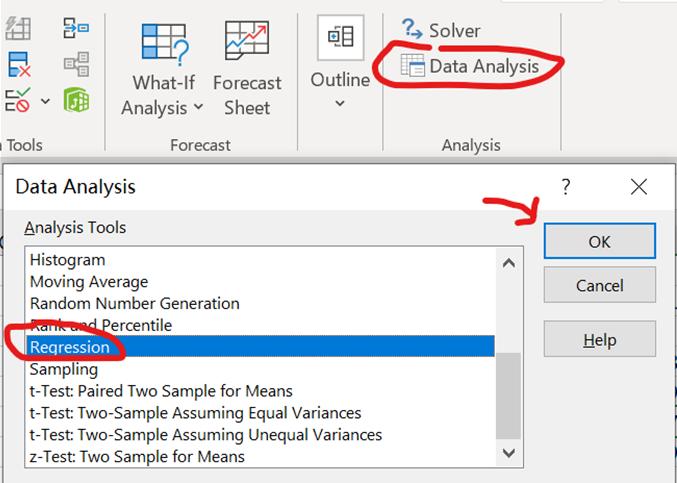Open the Data Validation dropdown arrow
Viewport: 677px width, 483px height.
click(46, 101)
